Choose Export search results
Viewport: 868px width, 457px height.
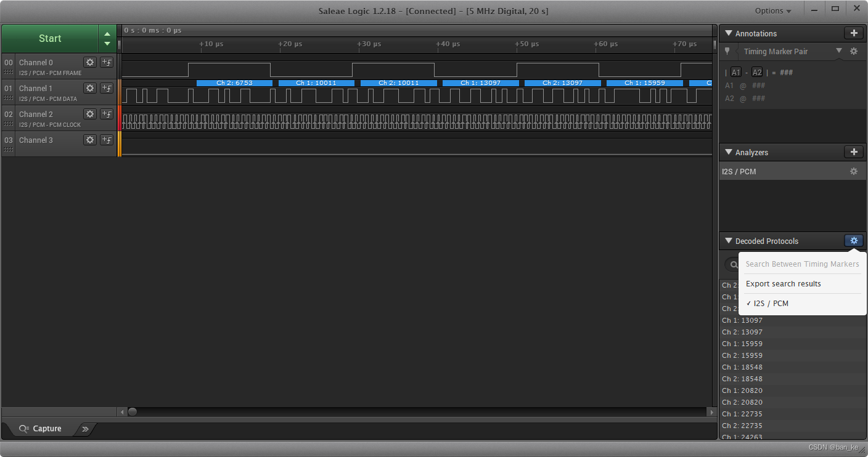coord(803,284)
